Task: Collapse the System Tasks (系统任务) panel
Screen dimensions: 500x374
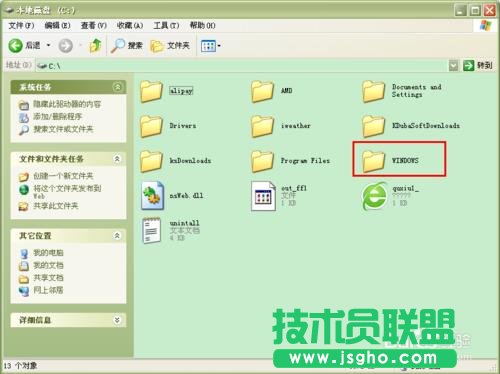Action: click(117, 87)
